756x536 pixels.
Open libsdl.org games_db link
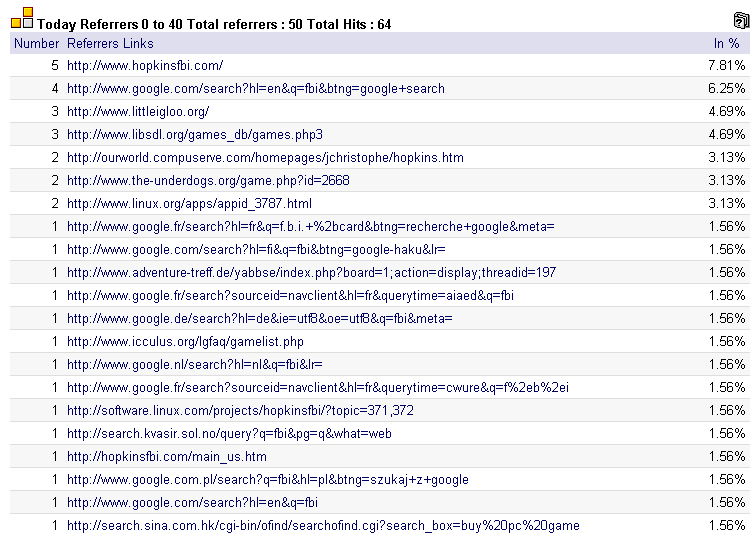tap(195, 134)
